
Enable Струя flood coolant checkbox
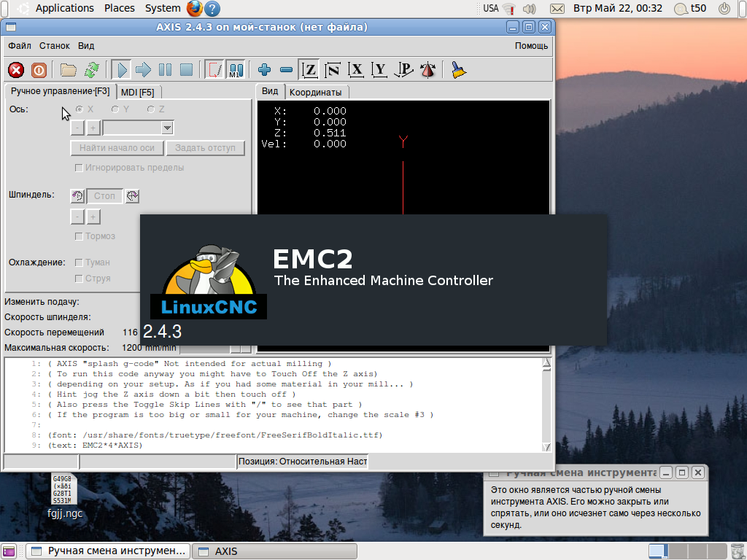pos(79,279)
